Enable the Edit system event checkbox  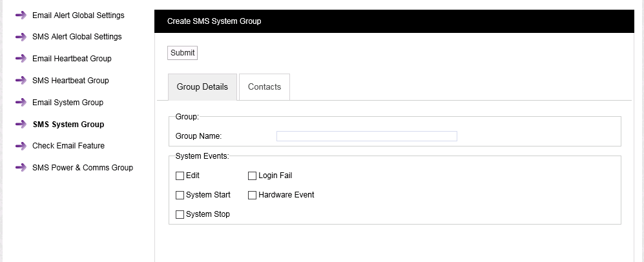pyautogui.click(x=180, y=176)
